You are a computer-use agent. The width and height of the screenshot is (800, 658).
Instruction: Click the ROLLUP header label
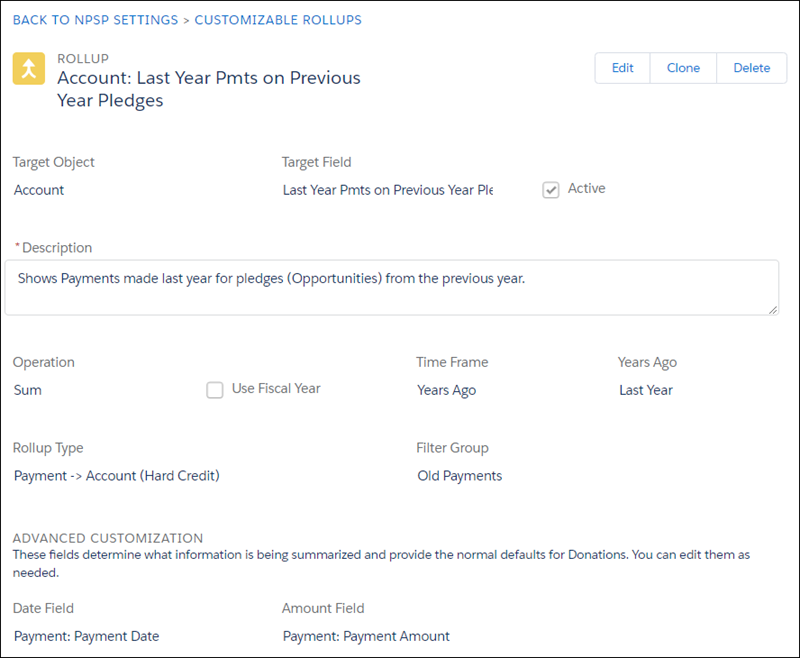pos(83,59)
